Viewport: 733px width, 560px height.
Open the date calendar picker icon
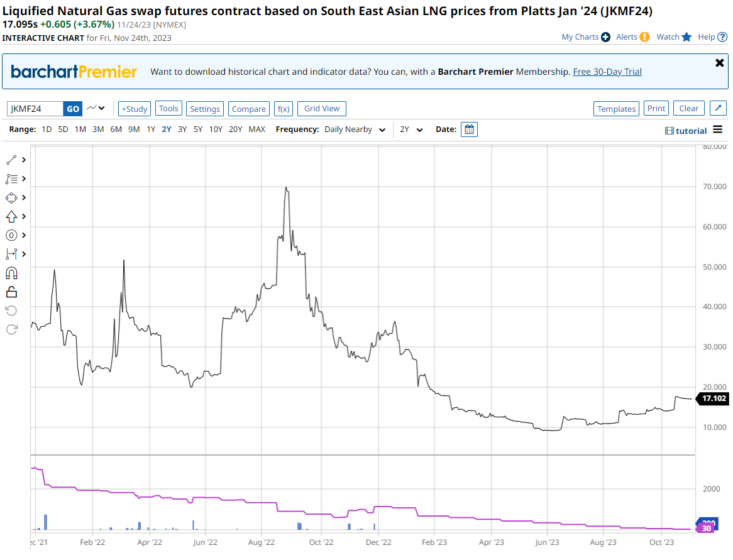tap(469, 129)
